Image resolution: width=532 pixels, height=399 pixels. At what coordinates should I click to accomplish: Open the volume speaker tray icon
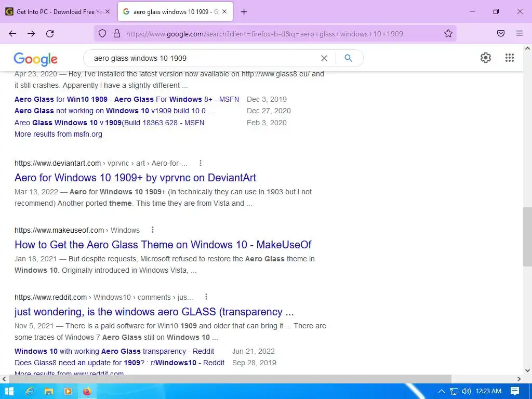click(x=467, y=391)
